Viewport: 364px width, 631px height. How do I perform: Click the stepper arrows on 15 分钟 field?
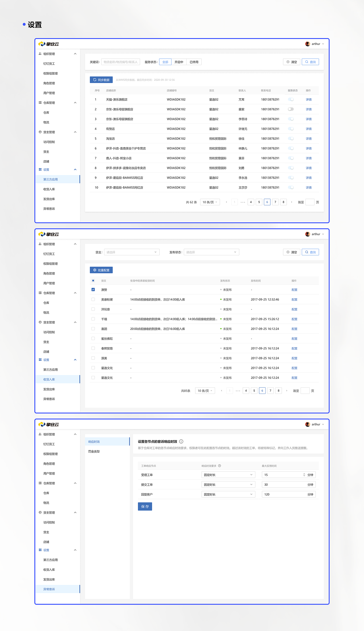pos(304,475)
